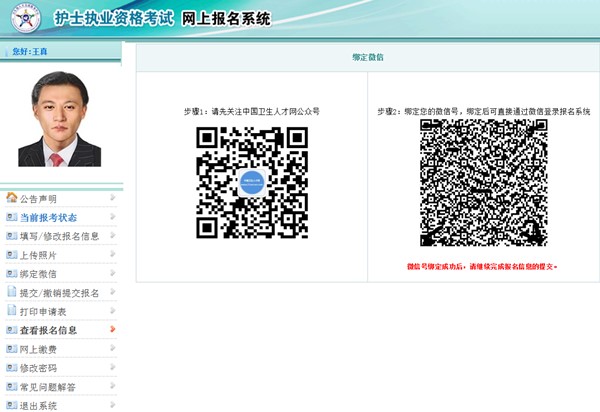Click the arrow at right of 打印申请表
Screen dimensions: 600x412
112,310
